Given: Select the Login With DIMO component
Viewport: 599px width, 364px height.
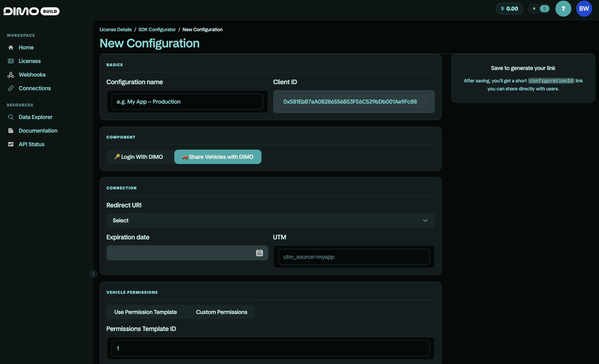Looking at the screenshot, I should click(139, 157).
